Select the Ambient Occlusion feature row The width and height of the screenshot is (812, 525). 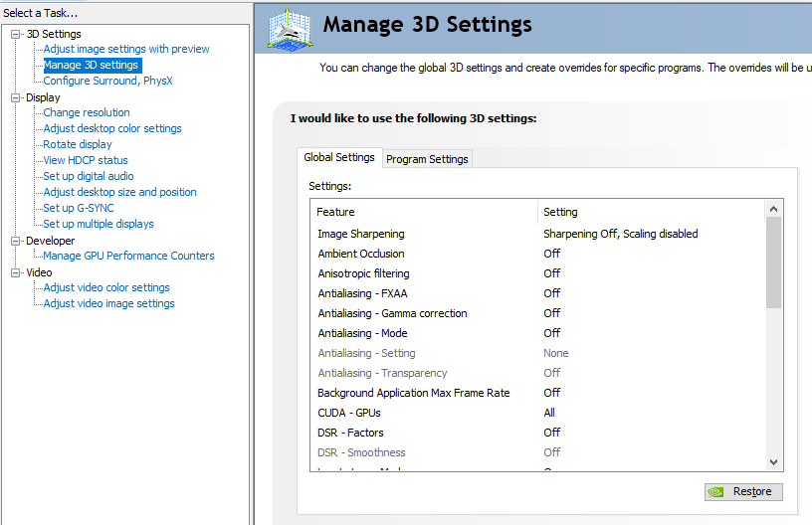538,254
